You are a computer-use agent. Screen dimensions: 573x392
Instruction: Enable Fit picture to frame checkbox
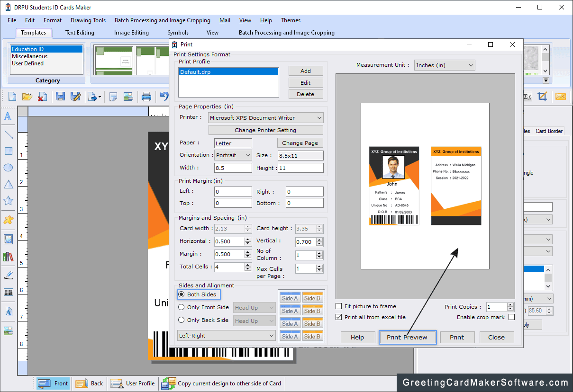(338, 306)
